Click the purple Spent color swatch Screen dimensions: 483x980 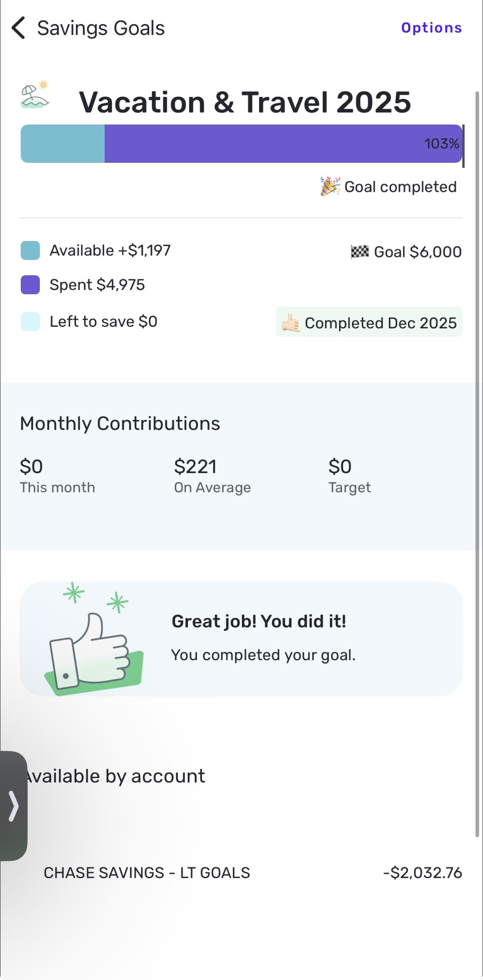pyautogui.click(x=30, y=285)
